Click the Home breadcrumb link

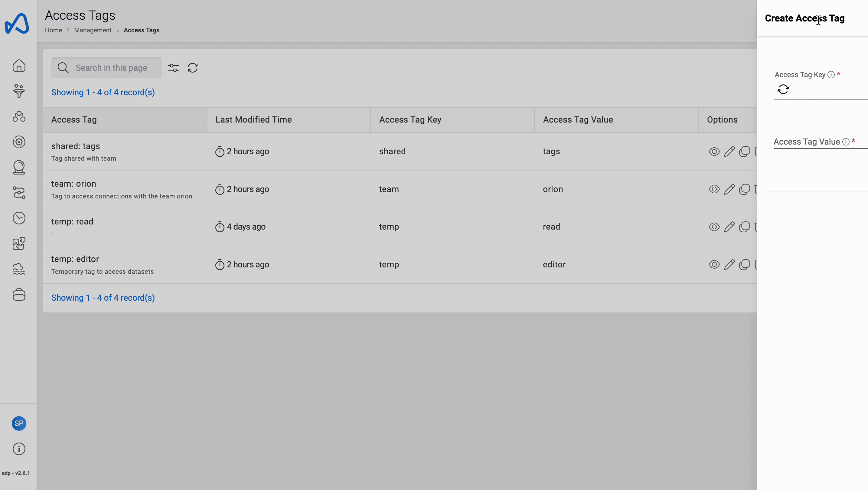(x=54, y=31)
